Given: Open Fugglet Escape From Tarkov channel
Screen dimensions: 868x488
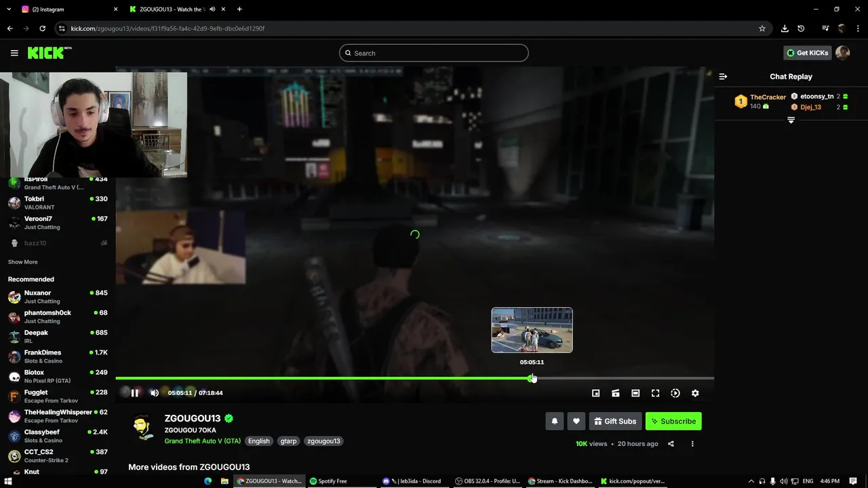Looking at the screenshot, I should pos(58,396).
